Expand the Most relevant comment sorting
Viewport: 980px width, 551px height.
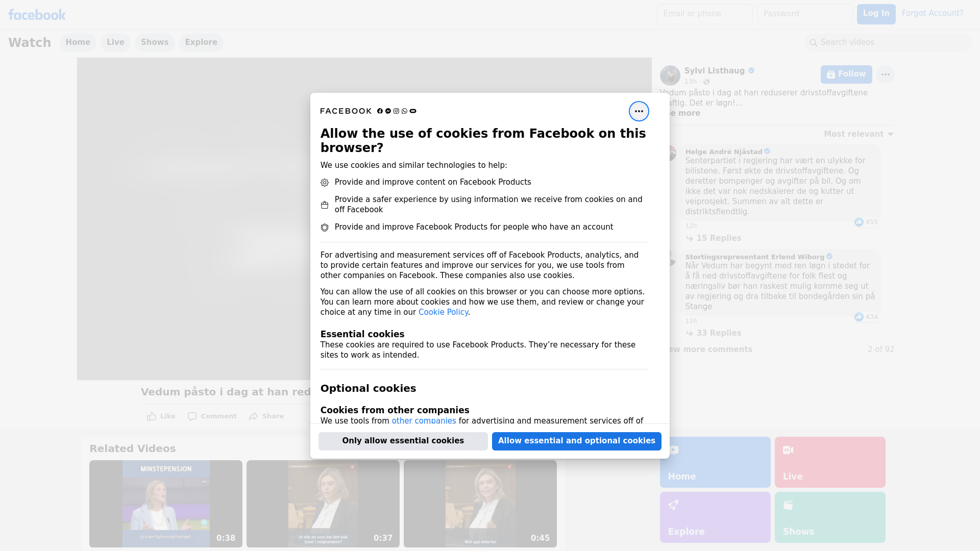pos(859,134)
